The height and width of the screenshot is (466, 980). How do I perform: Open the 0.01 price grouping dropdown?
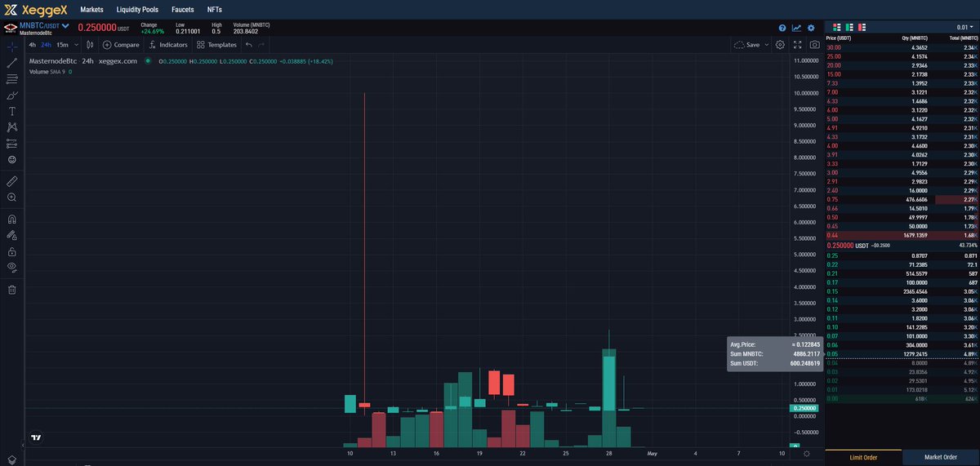[964, 27]
